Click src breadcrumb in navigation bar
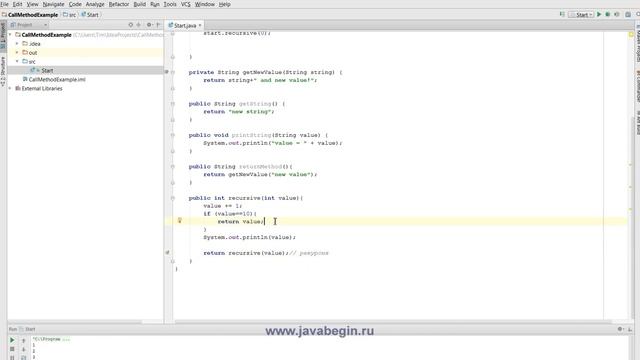The width and height of the screenshot is (640, 360). (70, 15)
